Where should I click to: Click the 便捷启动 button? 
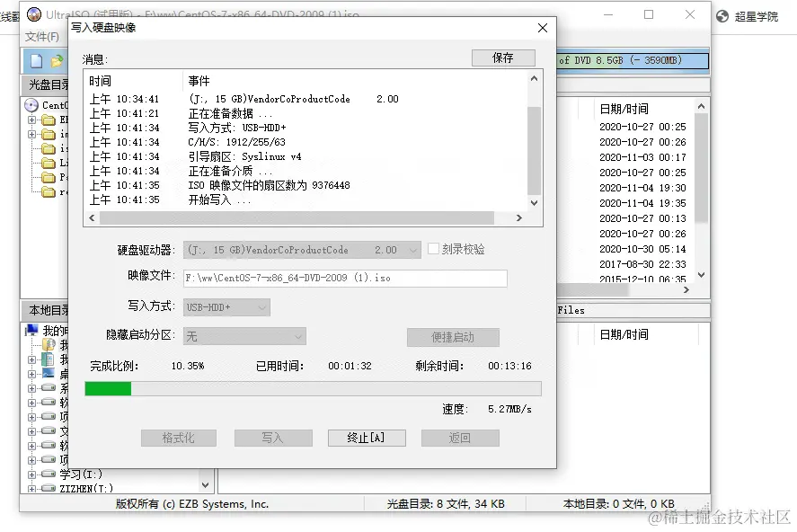coord(453,337)
